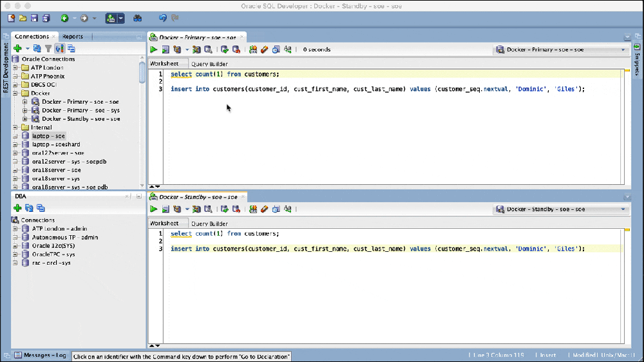The width and height of the screenshot is (644, 362).
Task: Select Autonomous TP - admin in DBA panel
Action: [x=65, y=238]
